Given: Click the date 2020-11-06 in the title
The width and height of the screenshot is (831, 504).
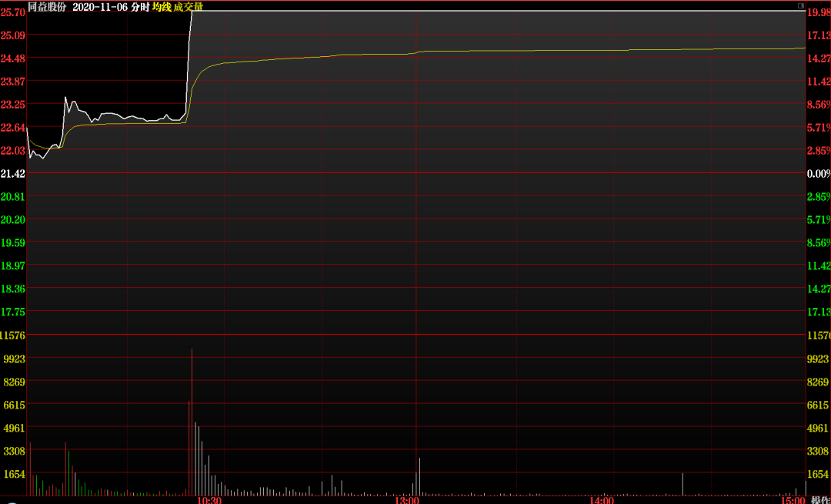Looking at the screenshot, I should (99, 7).
